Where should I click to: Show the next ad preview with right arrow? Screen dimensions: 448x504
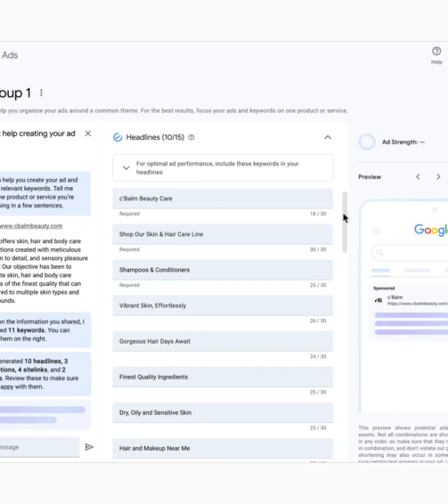pyautogui.click(x=438, y=177)
